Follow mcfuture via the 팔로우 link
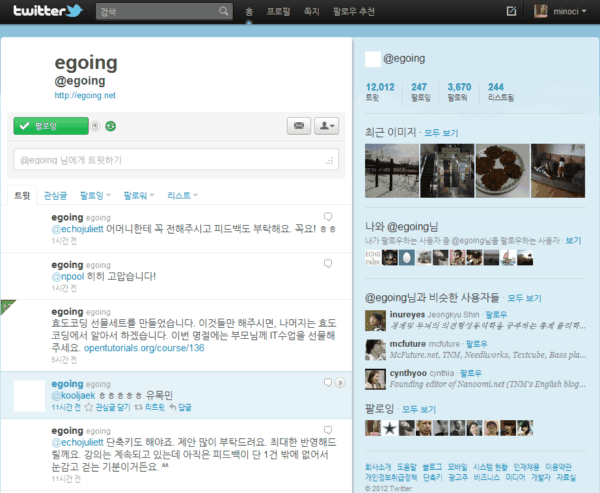Screen dimensions: 600x493 tap(476, 344)
